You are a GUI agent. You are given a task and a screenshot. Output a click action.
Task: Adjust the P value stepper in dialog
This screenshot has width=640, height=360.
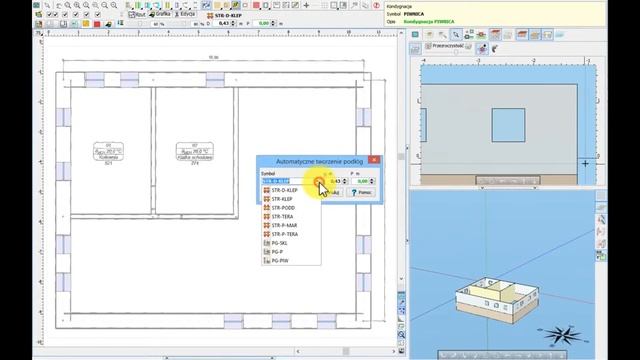pyautogui.click(x=371, y=181)
